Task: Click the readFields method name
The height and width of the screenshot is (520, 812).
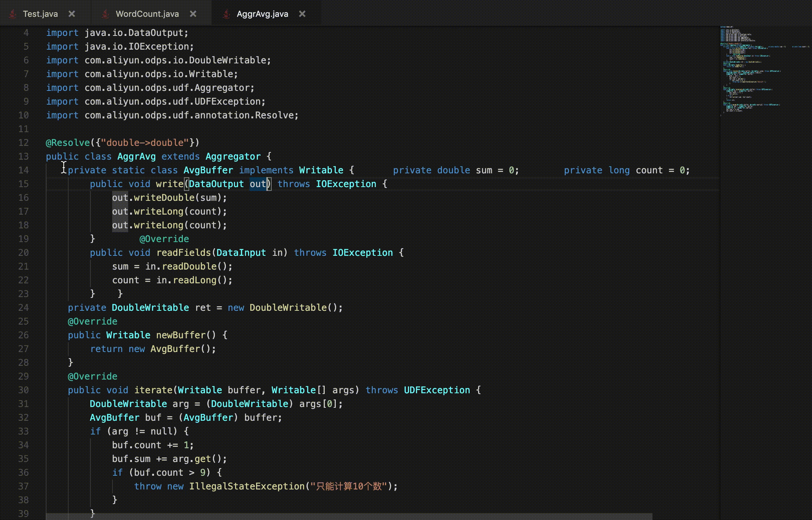Action: coord(184,253)
